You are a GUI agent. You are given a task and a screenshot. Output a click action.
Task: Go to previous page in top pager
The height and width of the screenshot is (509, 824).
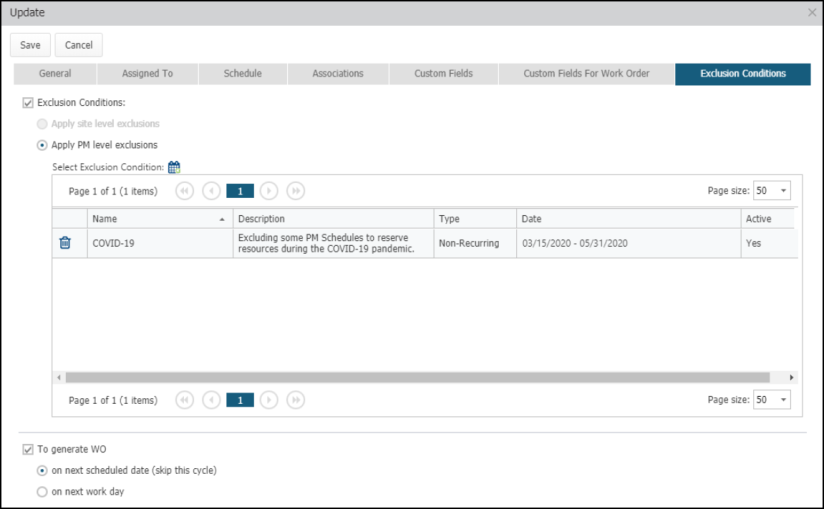coord(211,191)
